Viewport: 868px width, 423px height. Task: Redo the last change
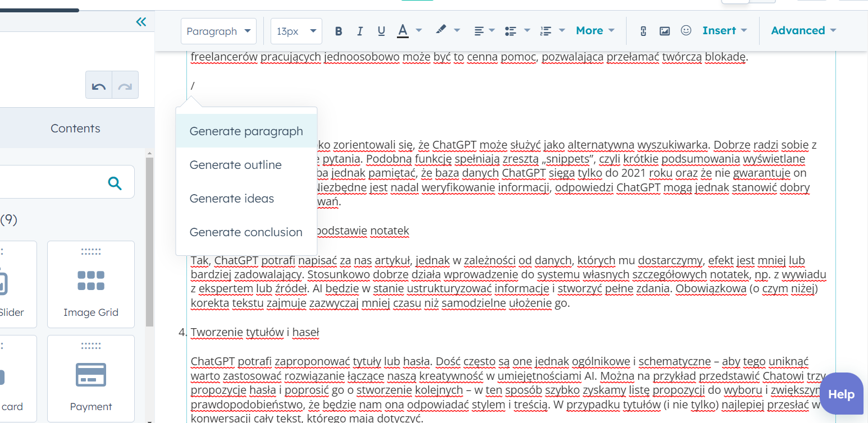coord(125,85)
